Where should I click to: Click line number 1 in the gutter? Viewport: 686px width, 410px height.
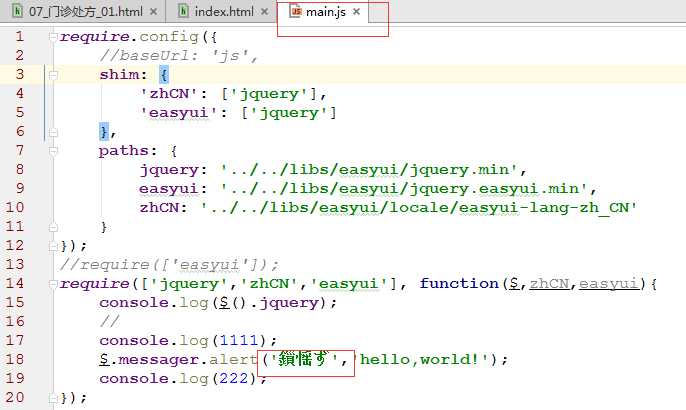pyautogui.click(x=20, y=36)
